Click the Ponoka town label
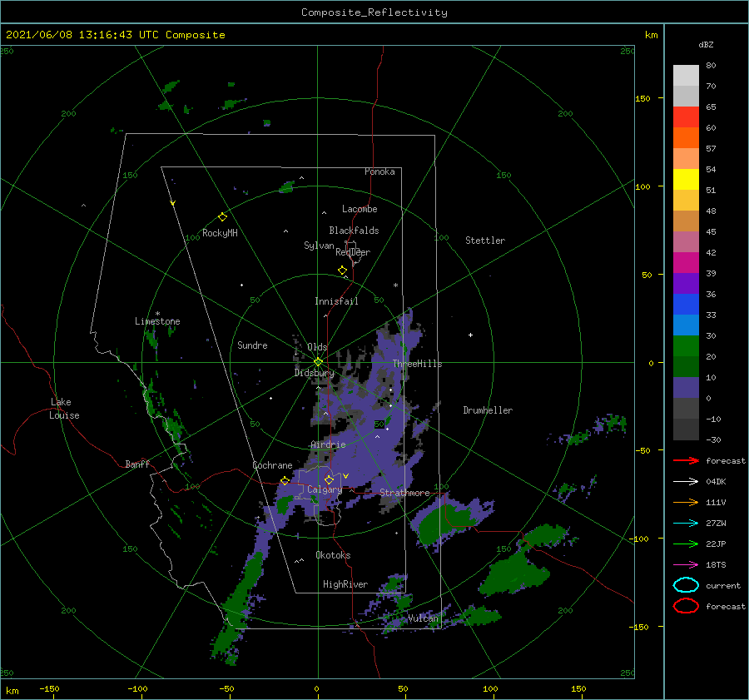 [379, 171]
